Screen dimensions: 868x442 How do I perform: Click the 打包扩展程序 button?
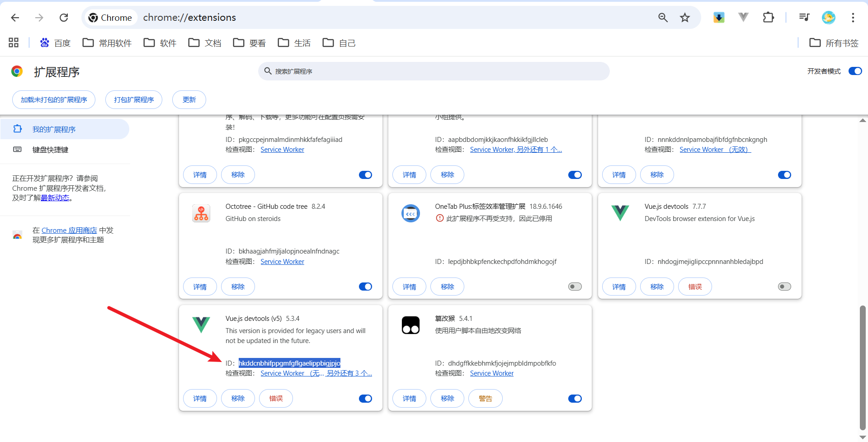pyautogui.click(x=134, y=99)
